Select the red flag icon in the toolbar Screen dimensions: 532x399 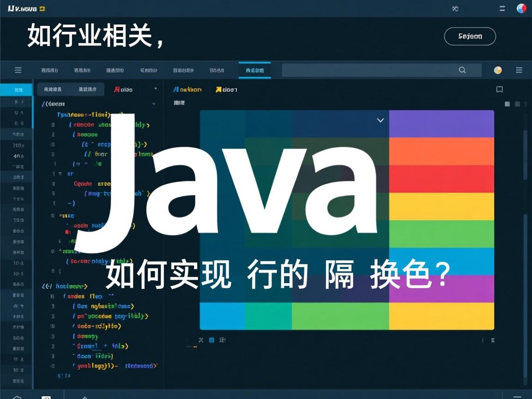(118, 89)
